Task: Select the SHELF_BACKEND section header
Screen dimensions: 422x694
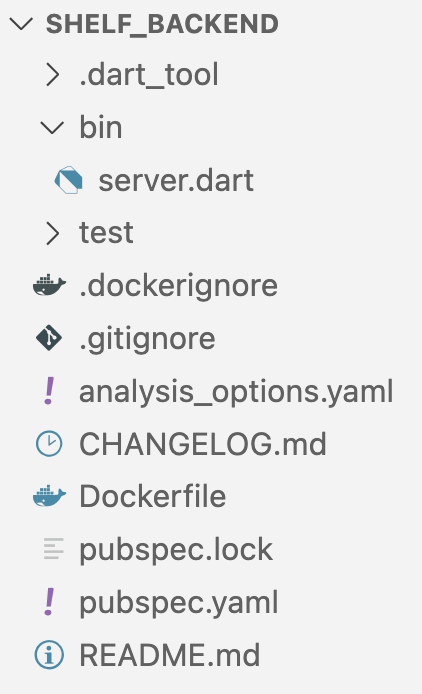Action: 162,24
